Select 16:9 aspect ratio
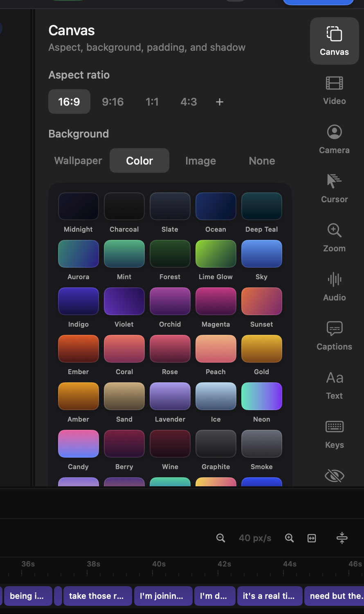The height and width of the screenshot is (614, 364). (69, 102)
